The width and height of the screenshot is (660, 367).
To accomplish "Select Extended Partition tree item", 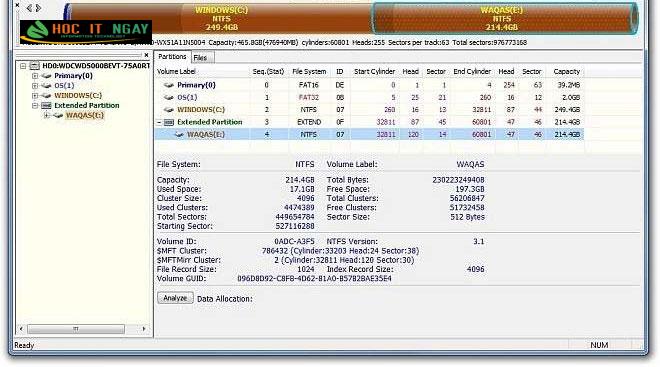I will 87,106.
